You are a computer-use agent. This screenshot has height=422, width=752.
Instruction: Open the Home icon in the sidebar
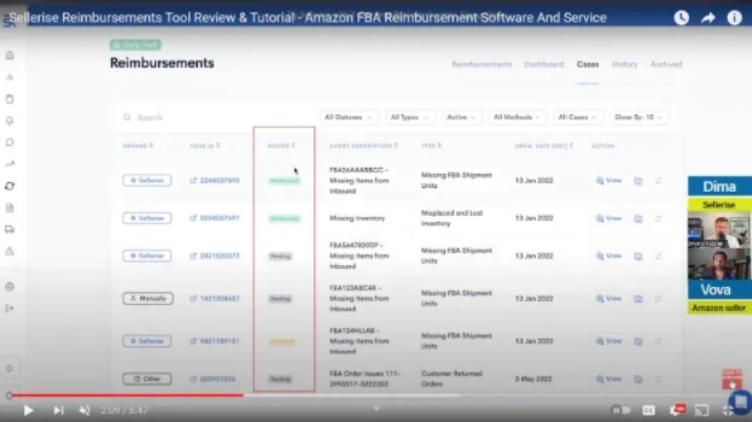click(10, 55)
